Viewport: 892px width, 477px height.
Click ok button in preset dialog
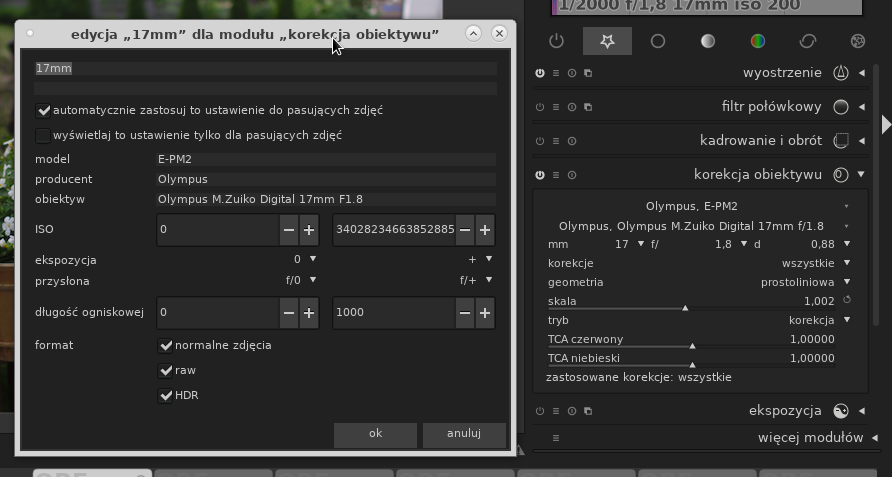click(375, 434)
